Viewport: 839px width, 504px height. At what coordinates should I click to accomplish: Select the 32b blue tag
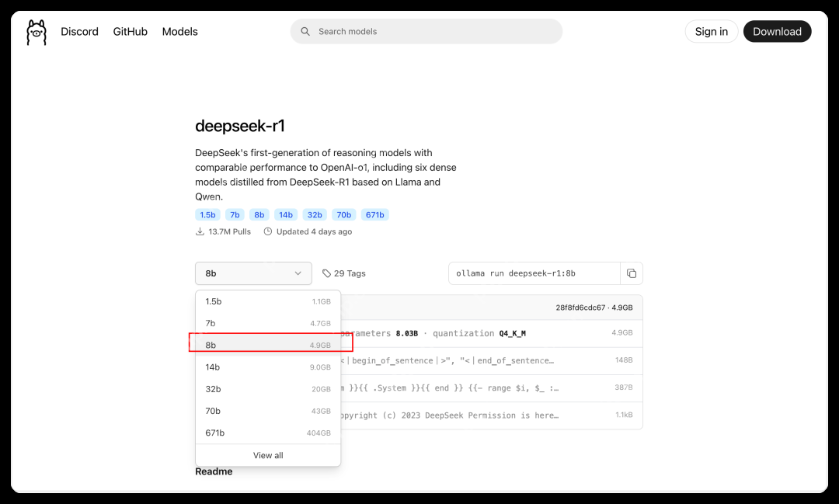(315, 214)
